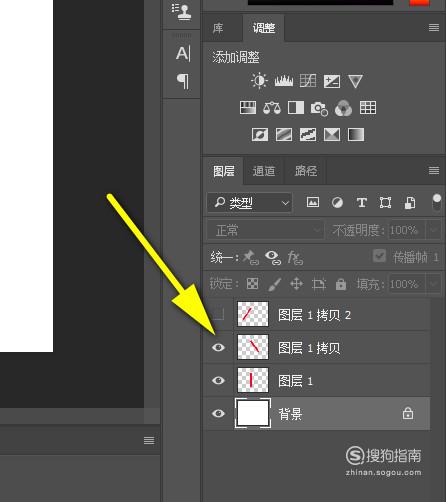Add a Curves adjustment

308,81
